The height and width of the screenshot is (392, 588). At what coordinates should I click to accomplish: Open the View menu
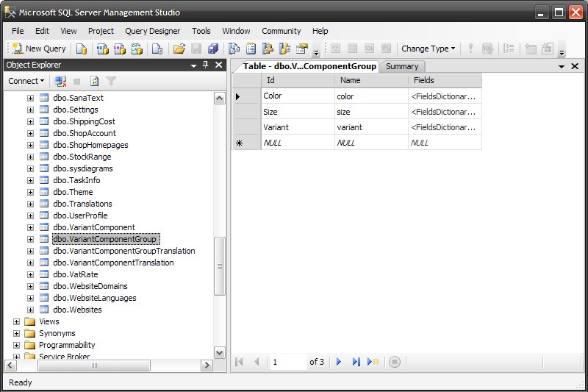click(x=68, y=31)
